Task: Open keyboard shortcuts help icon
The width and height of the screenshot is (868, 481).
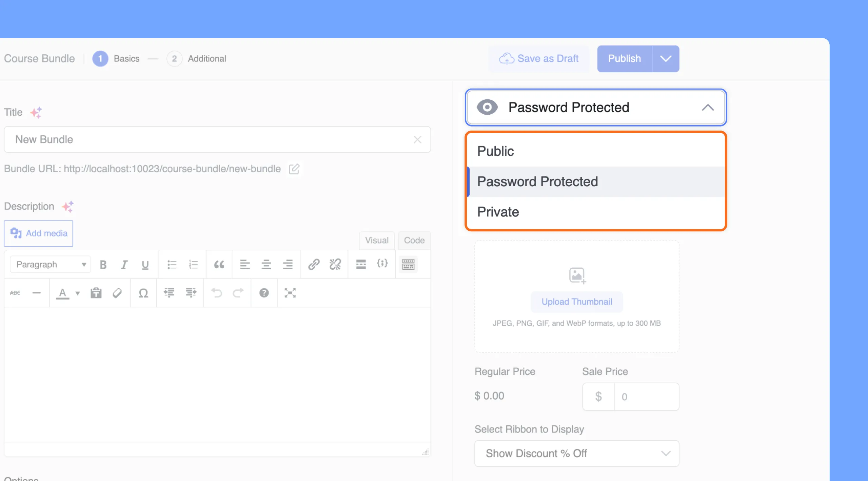Action: 264,293
